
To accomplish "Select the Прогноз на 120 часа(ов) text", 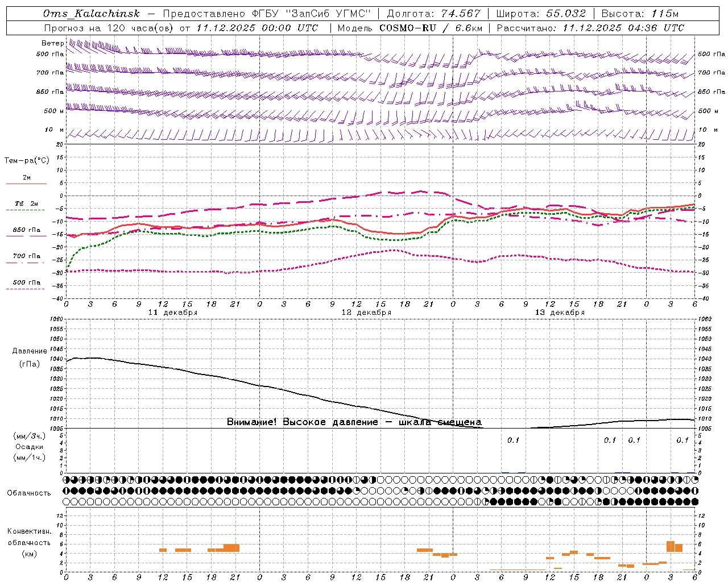I will 110,28.
